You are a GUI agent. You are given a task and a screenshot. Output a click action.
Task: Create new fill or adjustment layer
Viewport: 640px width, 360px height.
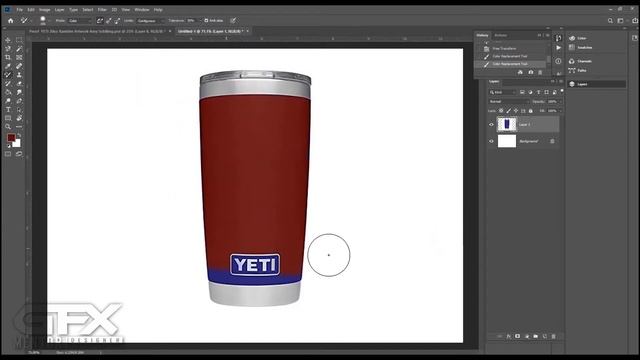tap(527, 336)
